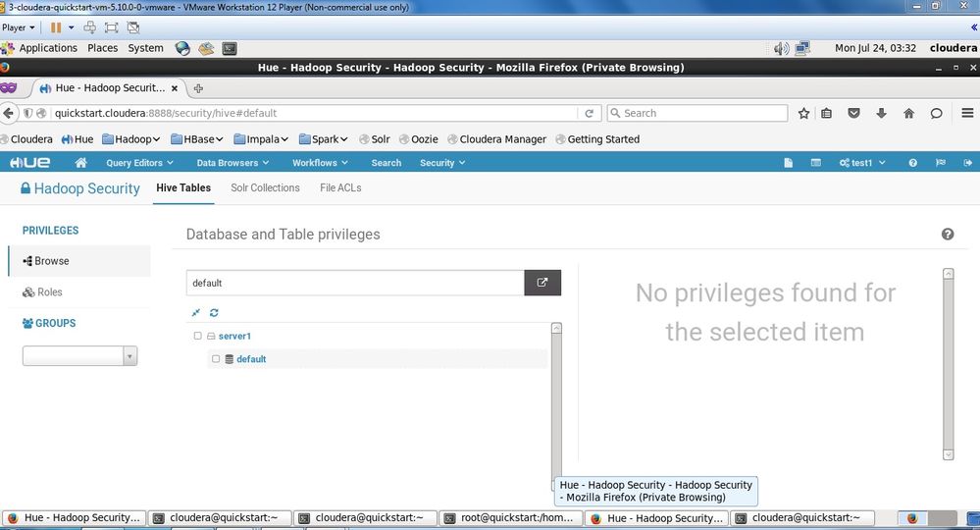Click the help icon beside Database and Table privileges
This screenshot has height=530, width=980.
[x=948, y=234]
